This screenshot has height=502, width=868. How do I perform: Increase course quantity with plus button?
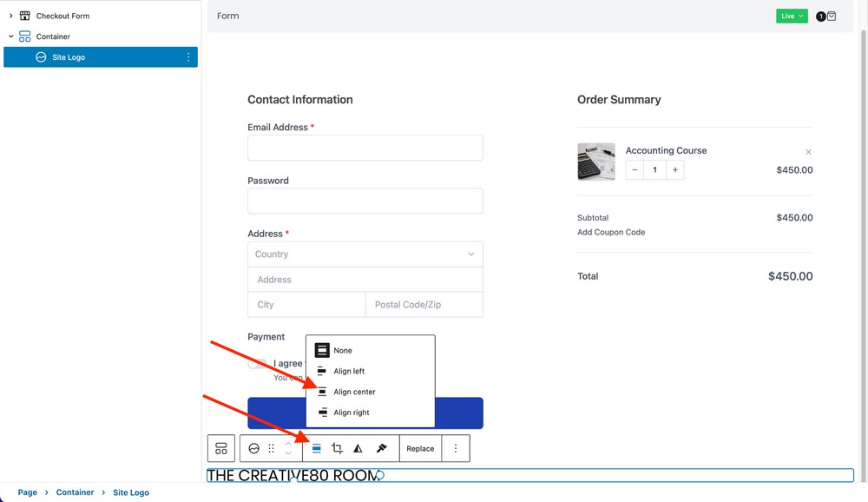tap(674, 170)
